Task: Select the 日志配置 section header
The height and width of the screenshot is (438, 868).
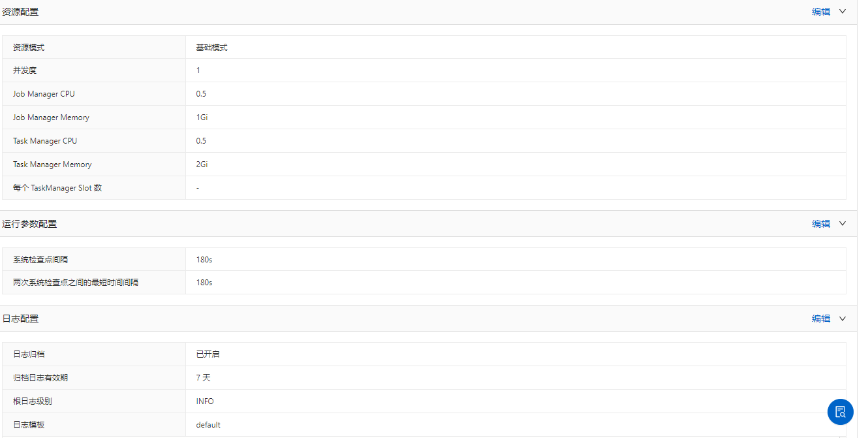Action: pyautogui.click(x=20, y=319)
